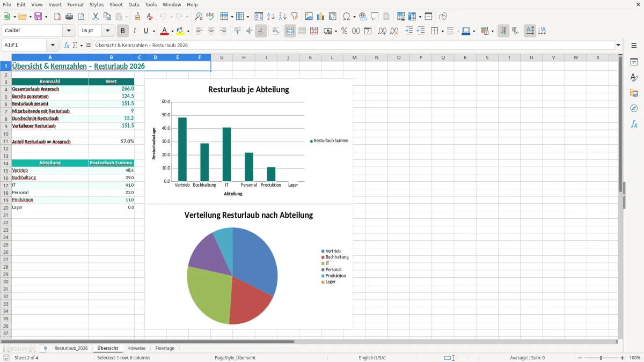This screenshot has width=644, height=362.
Task: Click the Increase Indent icon
Action: coord(409,31)
